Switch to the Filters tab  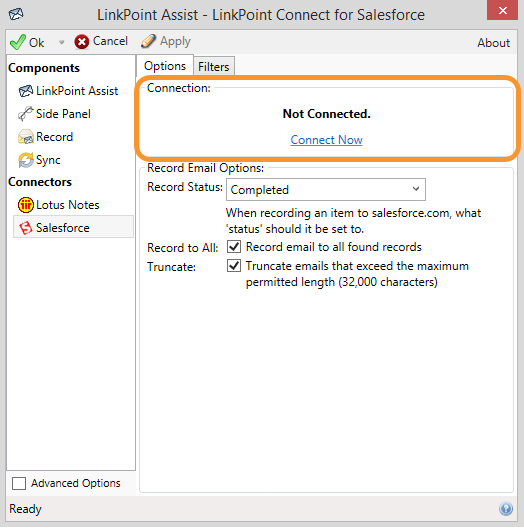[x=214, y=66]
